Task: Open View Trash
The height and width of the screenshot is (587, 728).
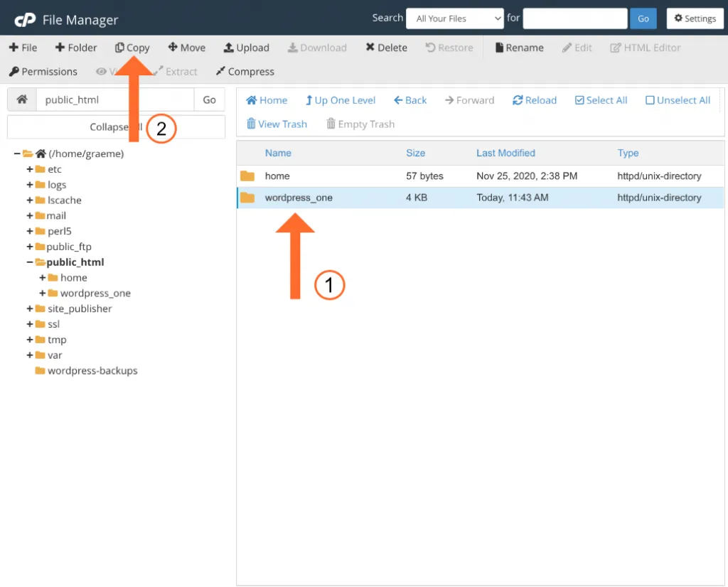Action: pyautogui.click(x=277, y=124)
